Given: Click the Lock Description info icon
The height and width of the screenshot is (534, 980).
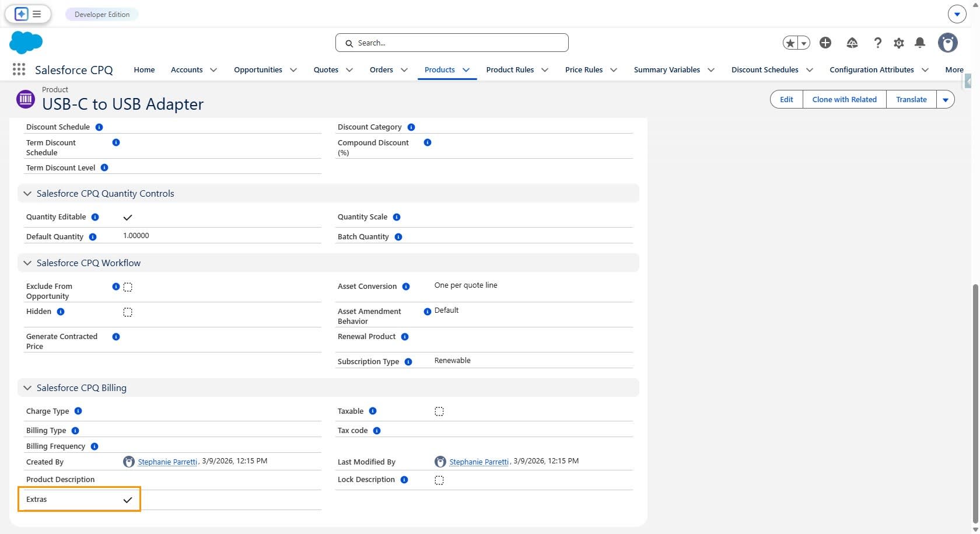Looking at the screenshot, I should [x=404, y=480].
